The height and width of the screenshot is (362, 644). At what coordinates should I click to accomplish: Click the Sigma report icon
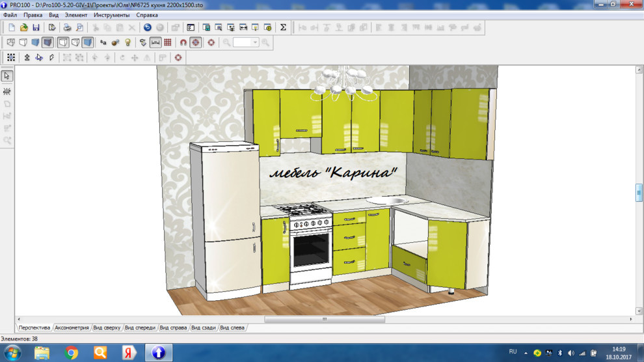[x=283, y=27]
